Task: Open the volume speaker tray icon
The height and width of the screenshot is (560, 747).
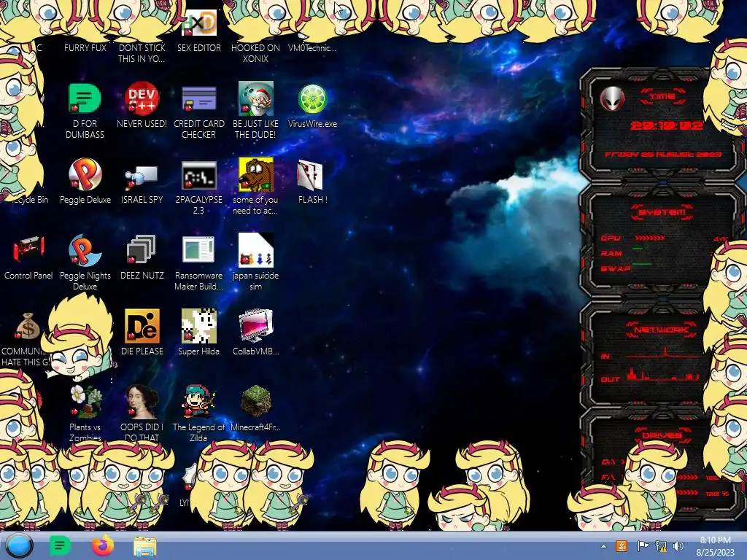Action: click(x=678, y=545)
